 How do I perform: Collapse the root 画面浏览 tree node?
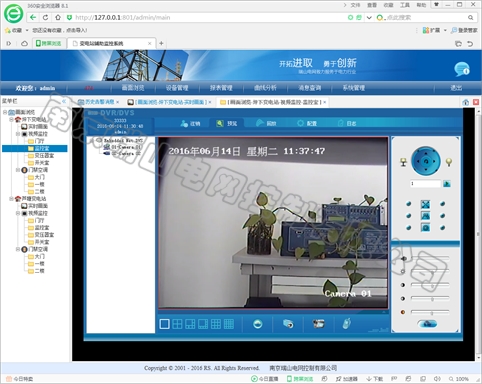pyautogui.click(x=5, y=112)
